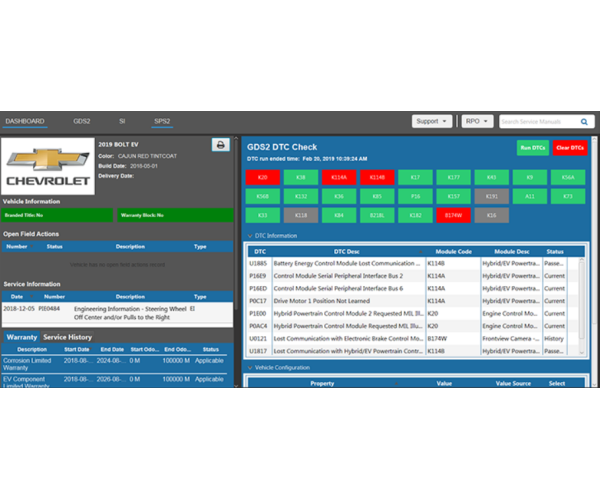
Task: Select the red B174W module tile
Action: click(453, 215)
